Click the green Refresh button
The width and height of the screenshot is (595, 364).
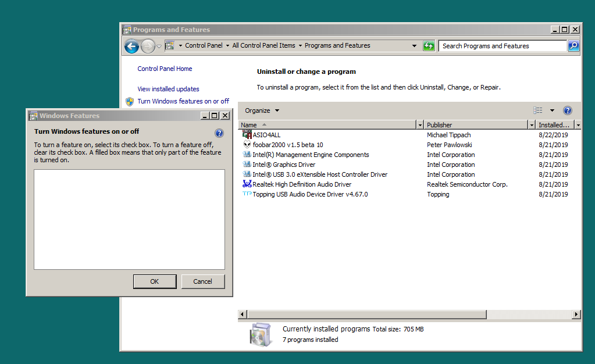[x=429, y=46]
